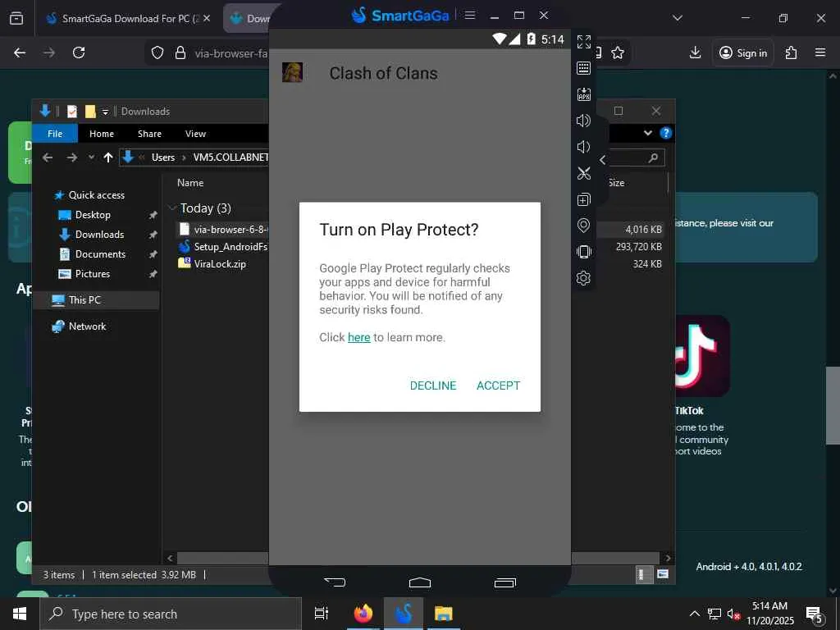Click the taskbar search box
The image size is (840, 630).
pos(171,614)
